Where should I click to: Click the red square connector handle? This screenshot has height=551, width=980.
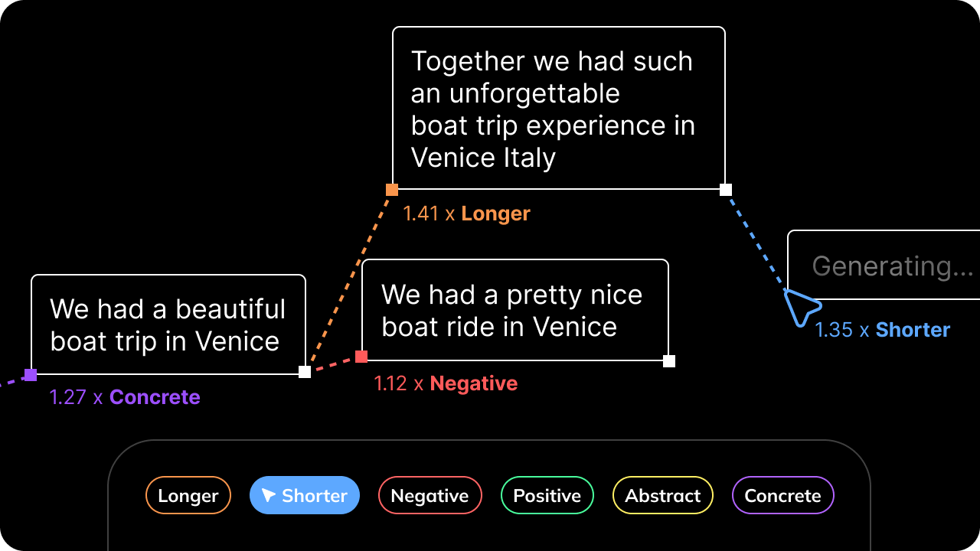click(x=361, y=357)
